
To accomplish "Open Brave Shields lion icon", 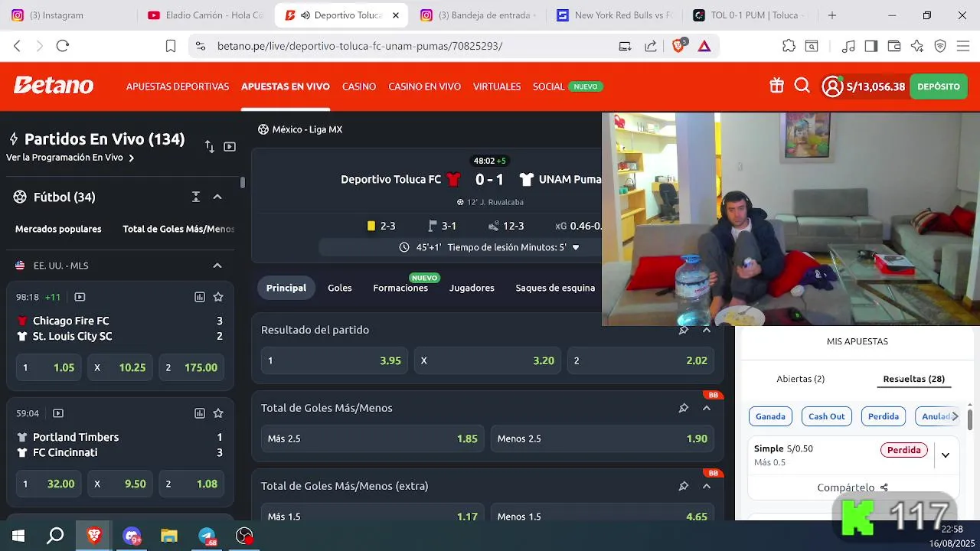I will 678,46.
